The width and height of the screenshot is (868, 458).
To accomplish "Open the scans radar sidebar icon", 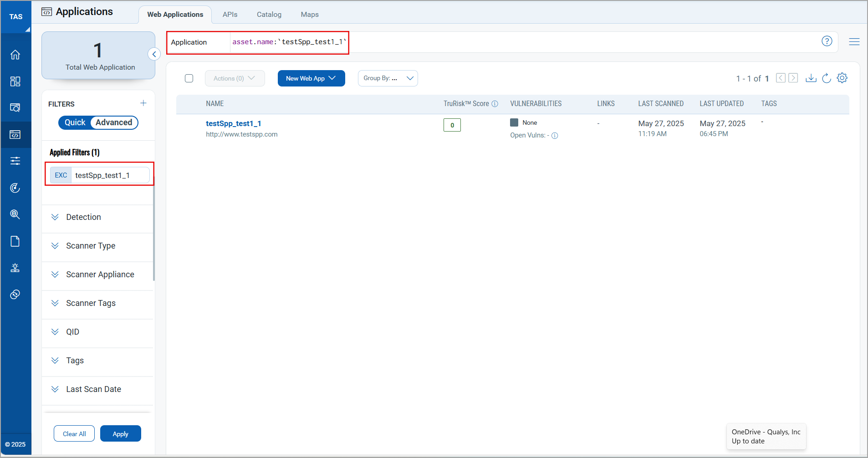I will pos(15,188).
